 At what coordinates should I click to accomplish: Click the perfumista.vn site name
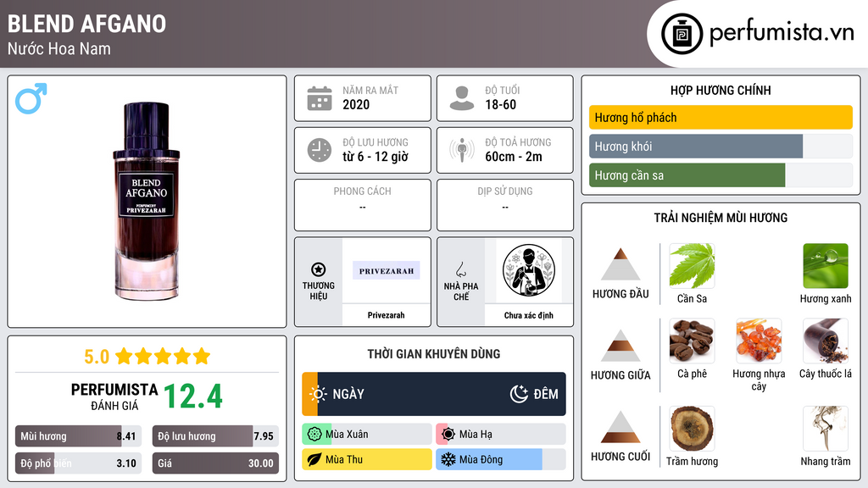tap(782, 32)
